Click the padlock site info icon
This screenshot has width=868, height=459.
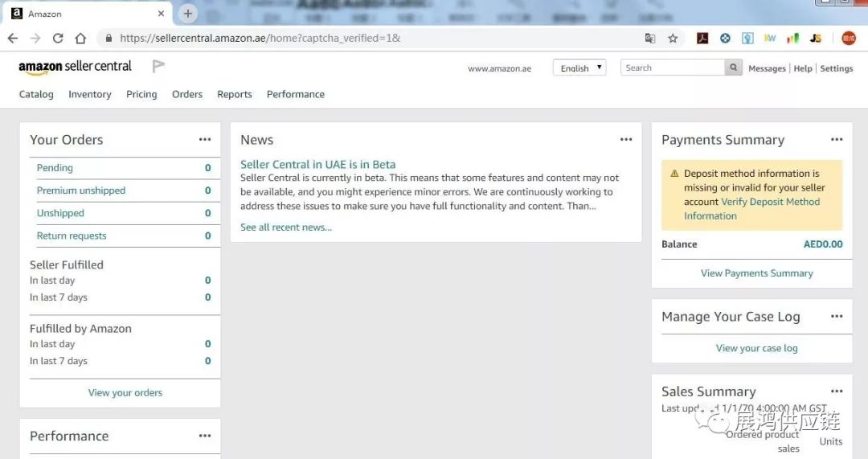click(x=108, y=39)
